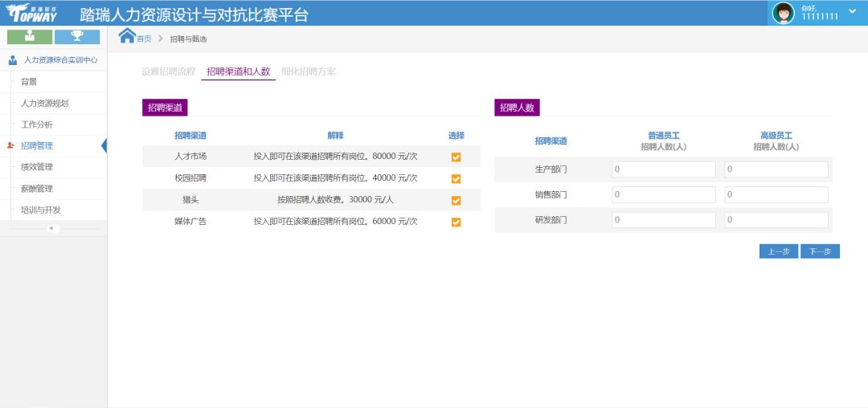Click the home icon in breadcrumb

[127, 36]
